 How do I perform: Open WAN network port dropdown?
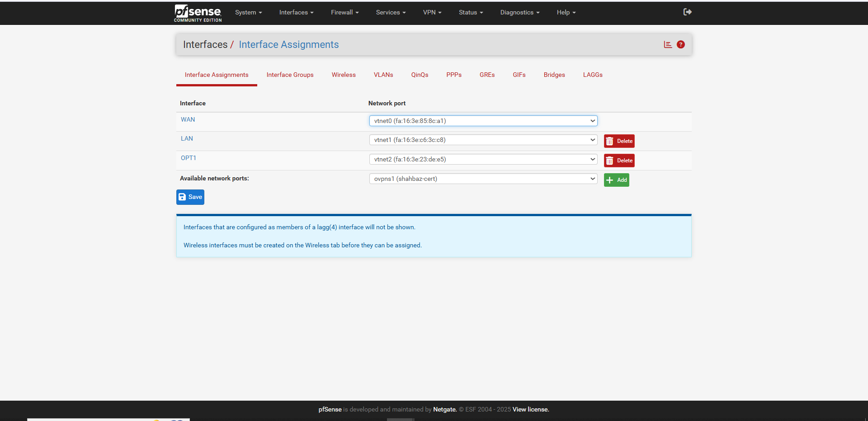483,121
